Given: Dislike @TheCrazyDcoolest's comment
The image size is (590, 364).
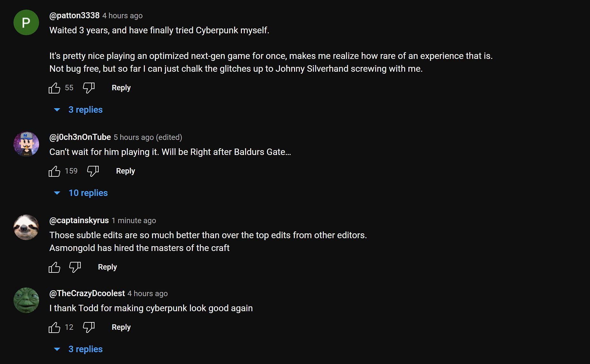Looking at the screenshot, I should (x=89, y=327).
